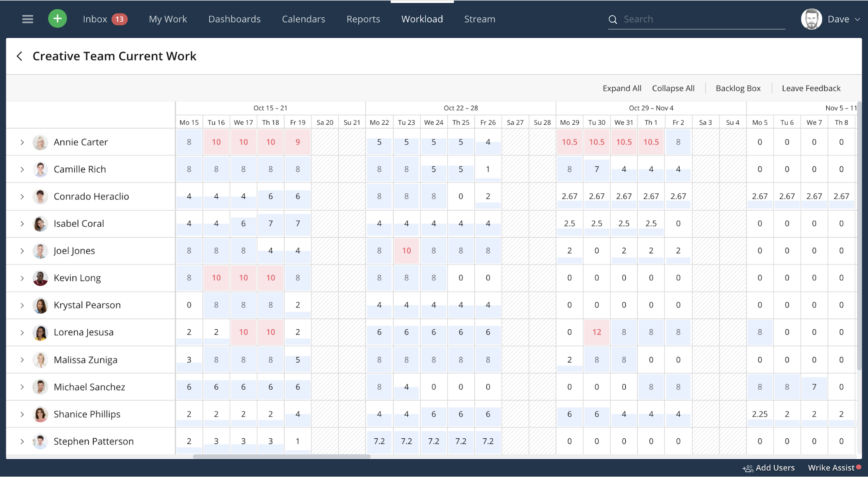
Task: Click the Expand All button
Action: pyautogui.click(x=621, y=88)
